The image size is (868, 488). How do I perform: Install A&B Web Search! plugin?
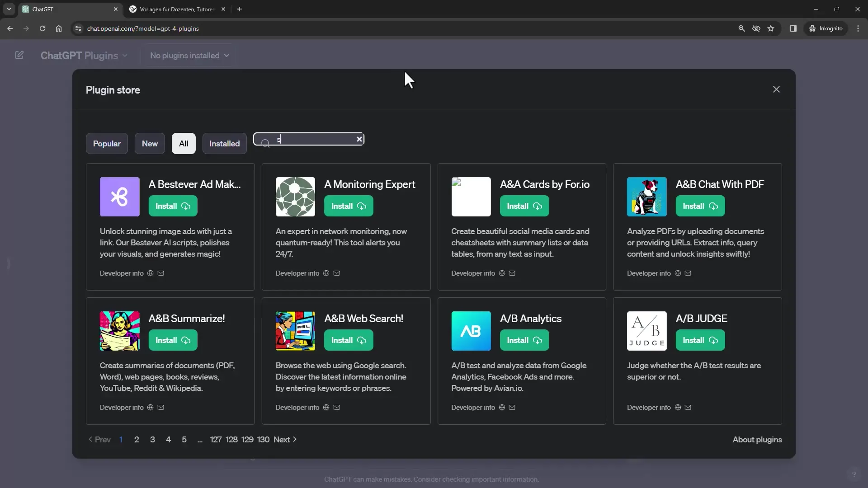click(349, 340)
